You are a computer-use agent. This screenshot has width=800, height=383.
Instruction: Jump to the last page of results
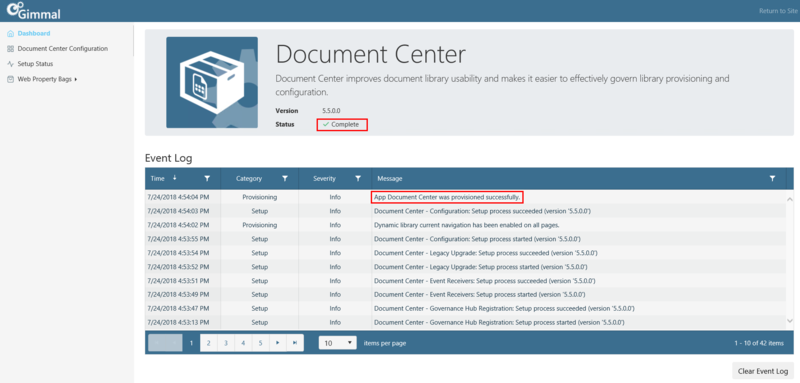pos(295,343)
